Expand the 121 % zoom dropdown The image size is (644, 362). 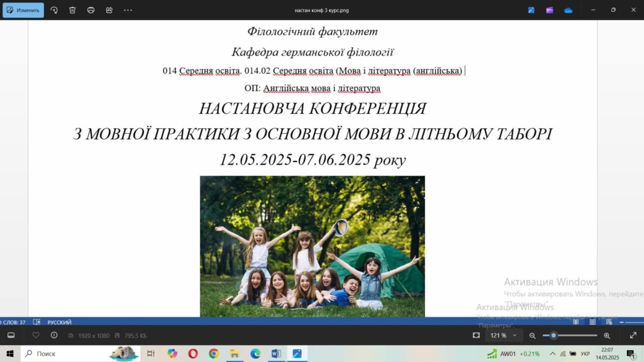pos(503,336)
